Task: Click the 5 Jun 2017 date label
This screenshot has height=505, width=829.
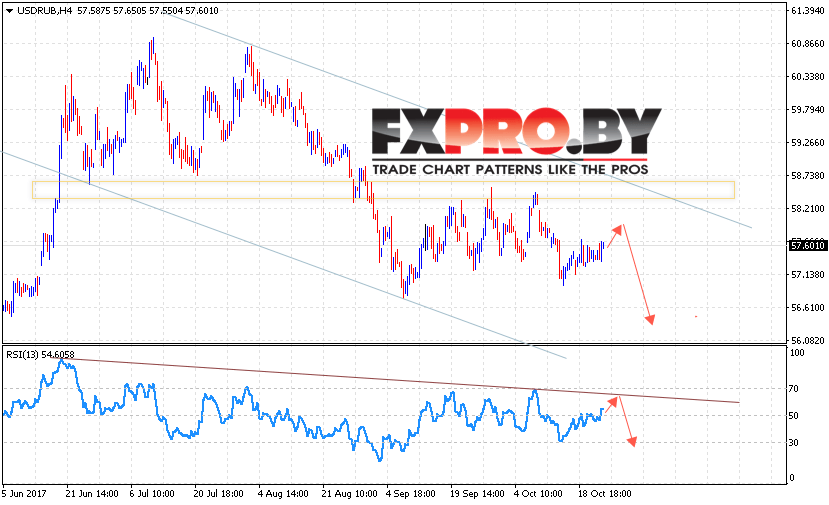Action: pos(24,494)
